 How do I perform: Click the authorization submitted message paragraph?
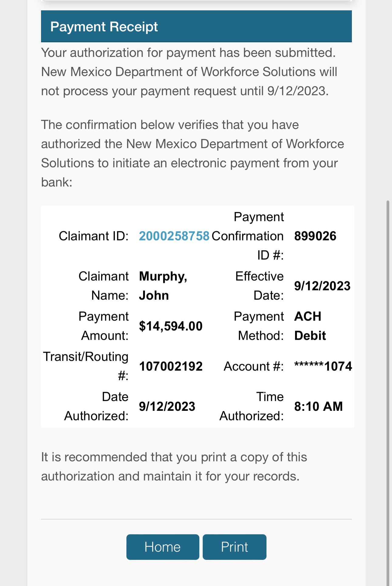point(189,72)
